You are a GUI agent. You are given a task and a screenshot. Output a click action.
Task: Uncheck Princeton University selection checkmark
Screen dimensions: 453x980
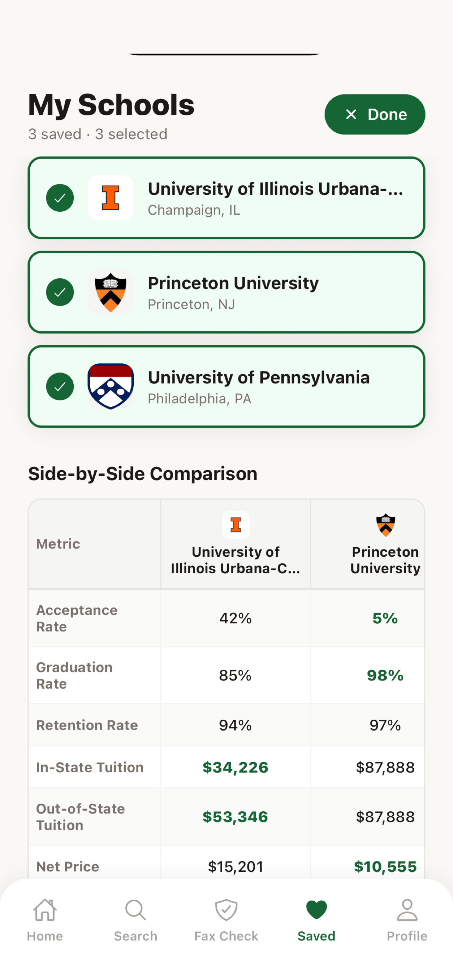(60, 292)
